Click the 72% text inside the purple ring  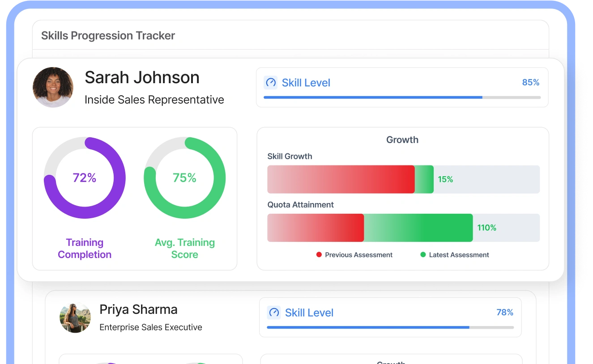coord(85,178)
